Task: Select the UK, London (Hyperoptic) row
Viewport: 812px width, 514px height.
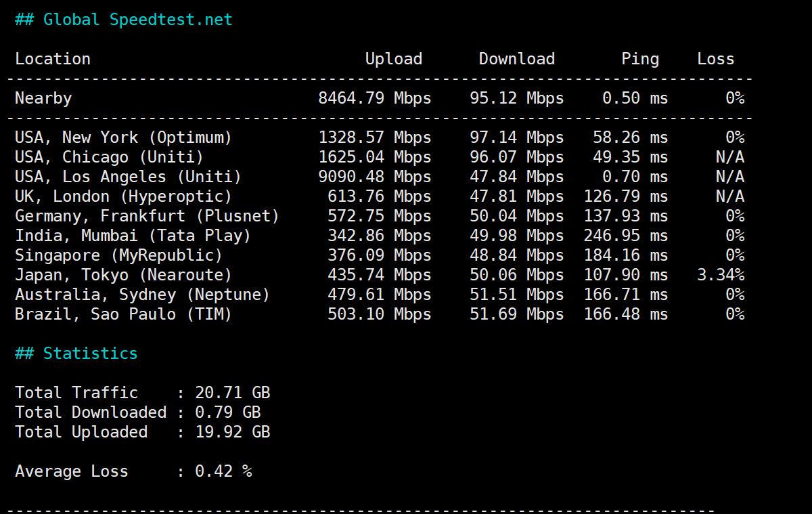Action: point(123,196)
